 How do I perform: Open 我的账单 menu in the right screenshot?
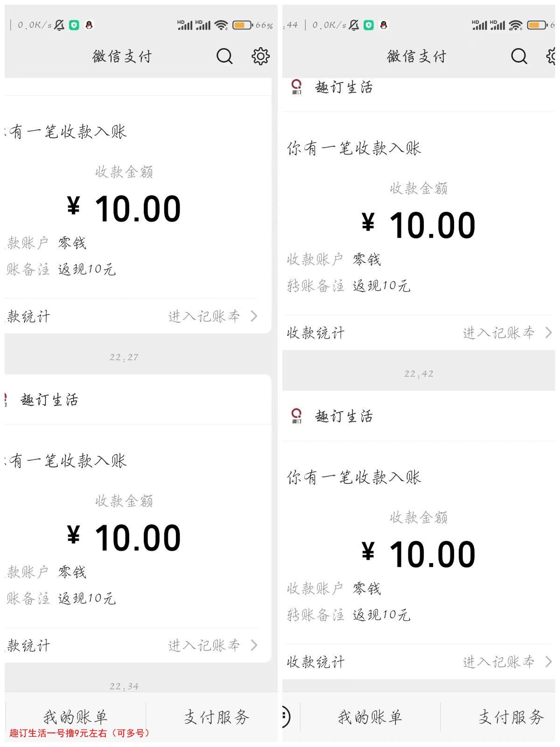point(370,717)
